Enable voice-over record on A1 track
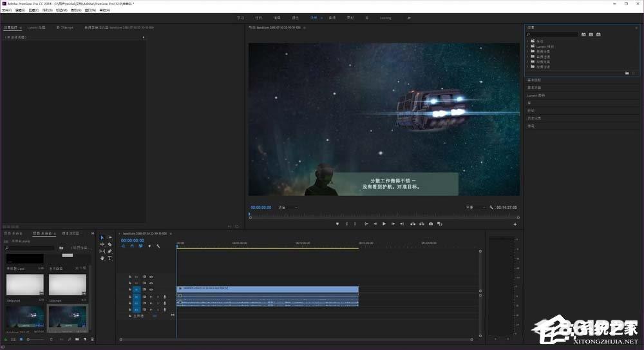The height and width of the screenshot is (350, 644). [x=165, y=297]
